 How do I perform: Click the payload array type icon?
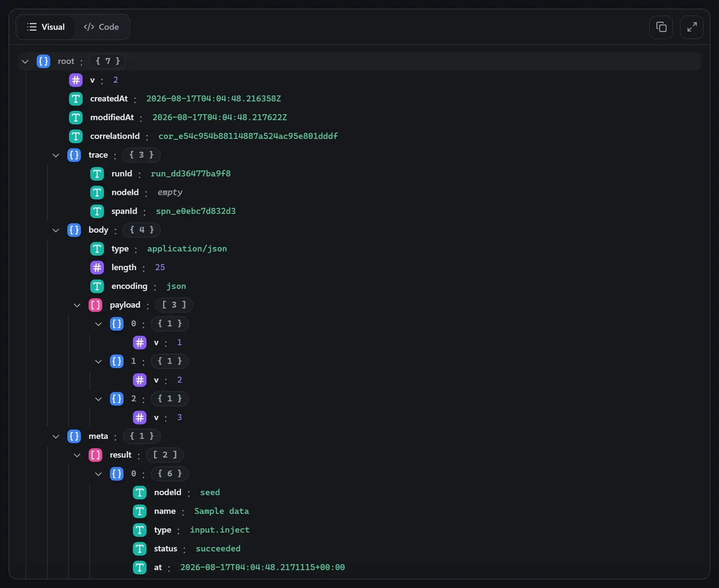tap(95, 305)
